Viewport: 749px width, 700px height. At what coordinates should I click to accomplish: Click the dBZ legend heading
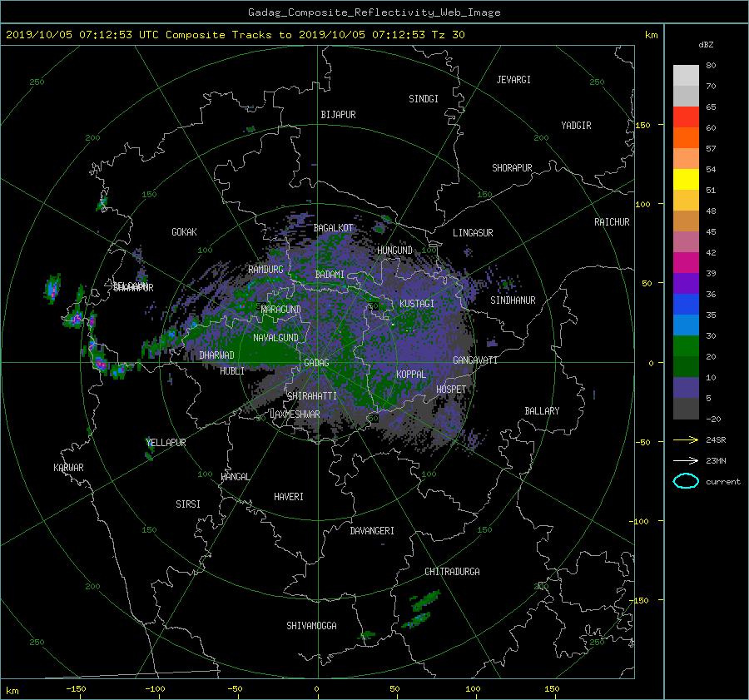click(x=706, y=44)
